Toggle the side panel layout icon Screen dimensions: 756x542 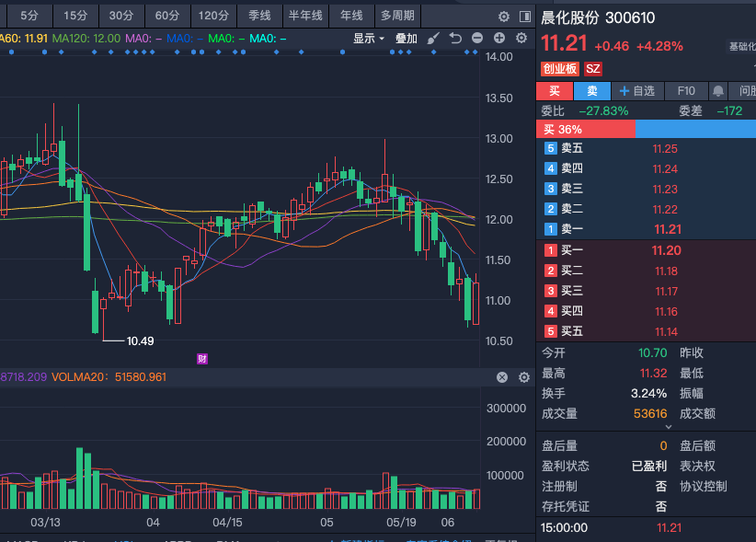pyautogui.click(x=525, y=17)
